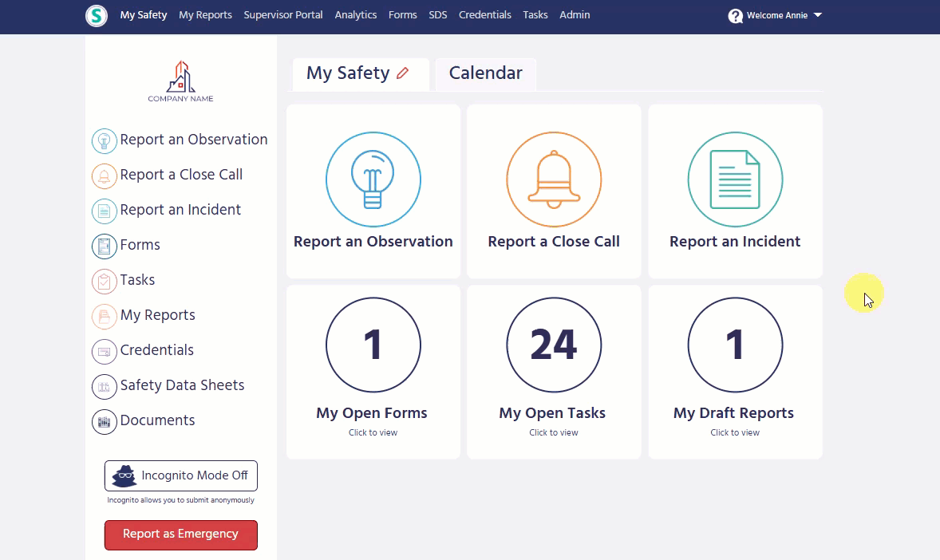Toggle Incognito Mode off button

coord(180,475)
